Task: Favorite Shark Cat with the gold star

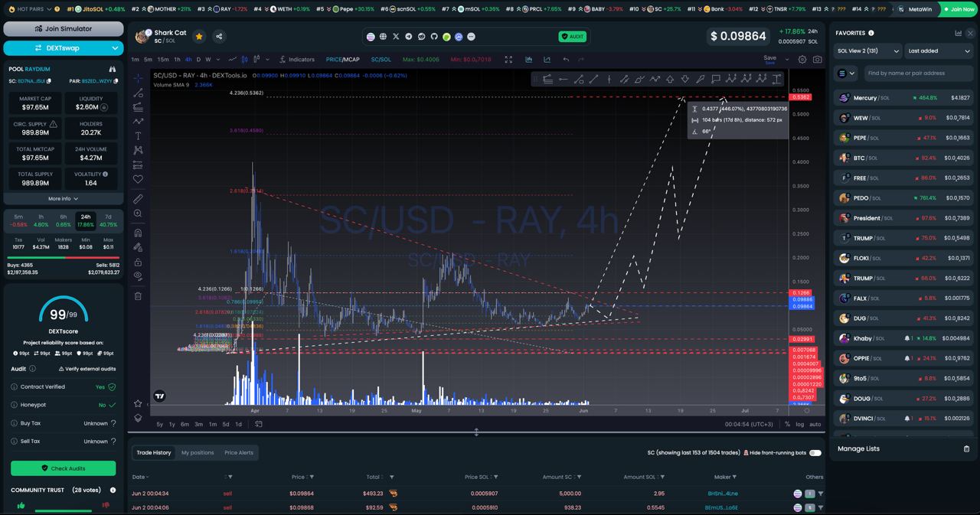Action: pos(199,36)
